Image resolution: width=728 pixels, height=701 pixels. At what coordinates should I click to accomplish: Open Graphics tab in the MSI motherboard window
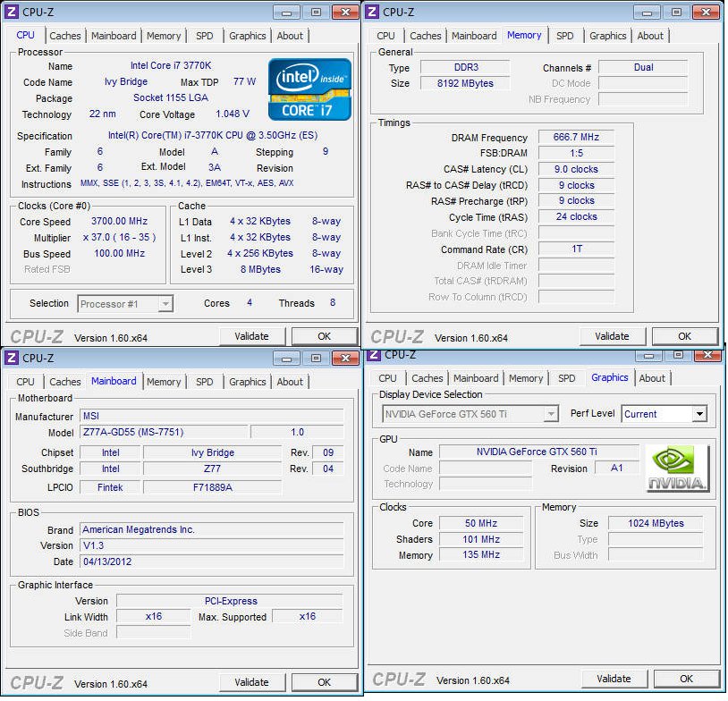click(x=248, y=382)
